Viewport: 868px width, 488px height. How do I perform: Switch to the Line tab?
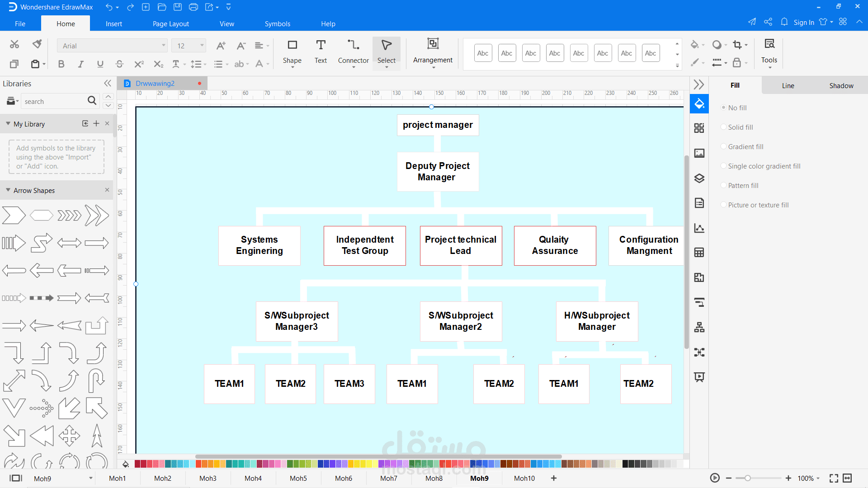[788, 85]
